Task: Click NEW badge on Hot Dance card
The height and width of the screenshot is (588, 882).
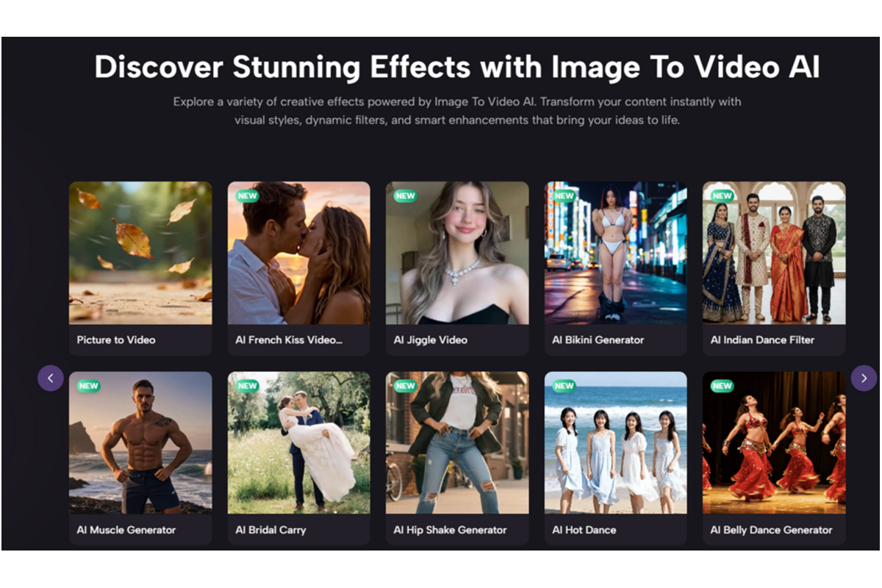Action: pyautogui.click(x=564, y=386)
